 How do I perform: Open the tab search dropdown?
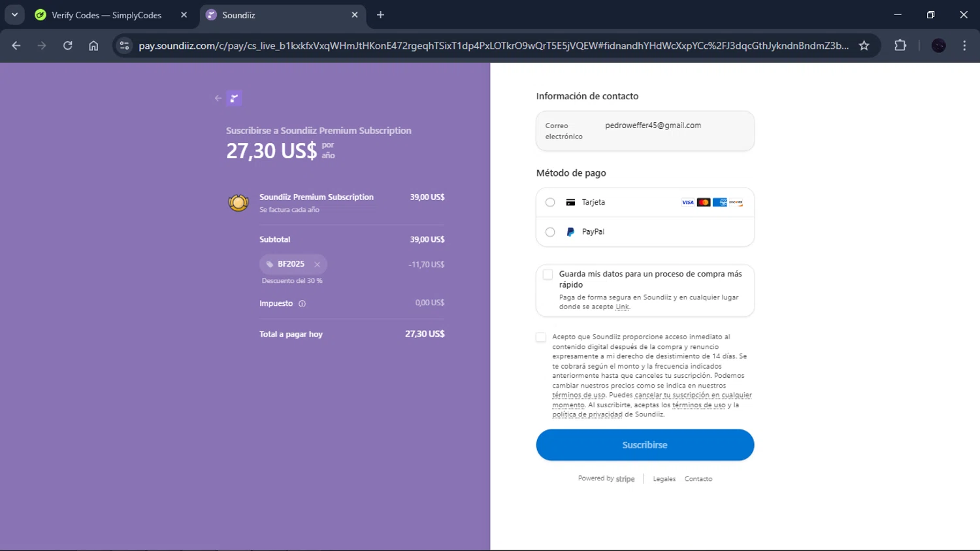pos(14,15)
